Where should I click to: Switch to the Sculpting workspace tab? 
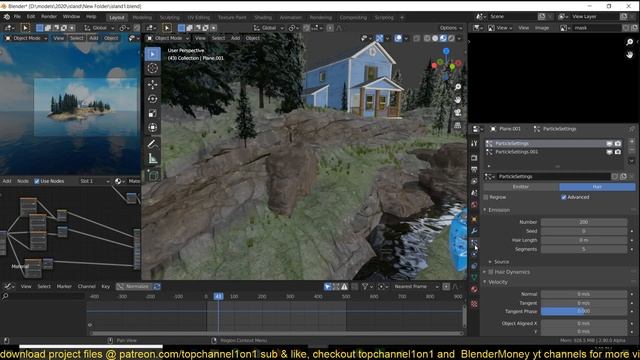[169, 18]
